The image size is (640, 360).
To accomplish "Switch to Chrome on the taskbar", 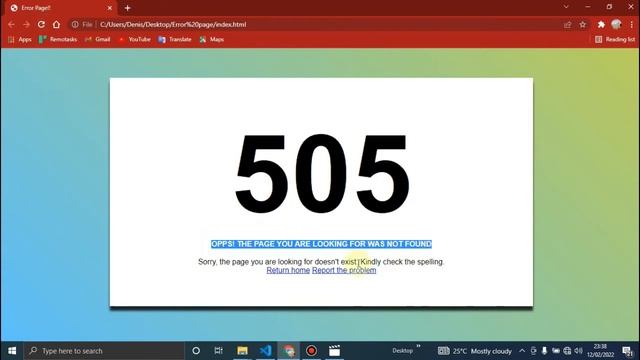I will pyautogui.click(x=289, y=351).
